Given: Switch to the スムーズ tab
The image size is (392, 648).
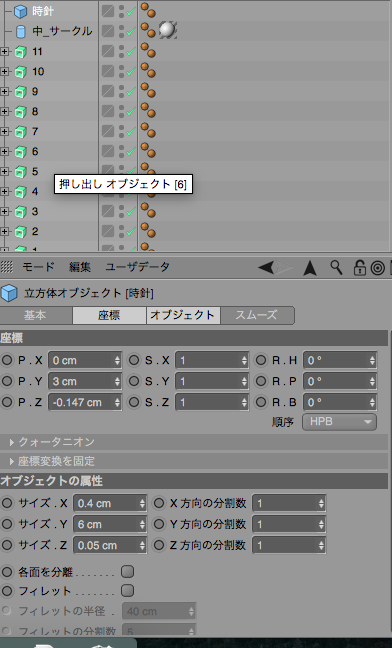Looking at the screenshot, I should [x=257, y=315].
